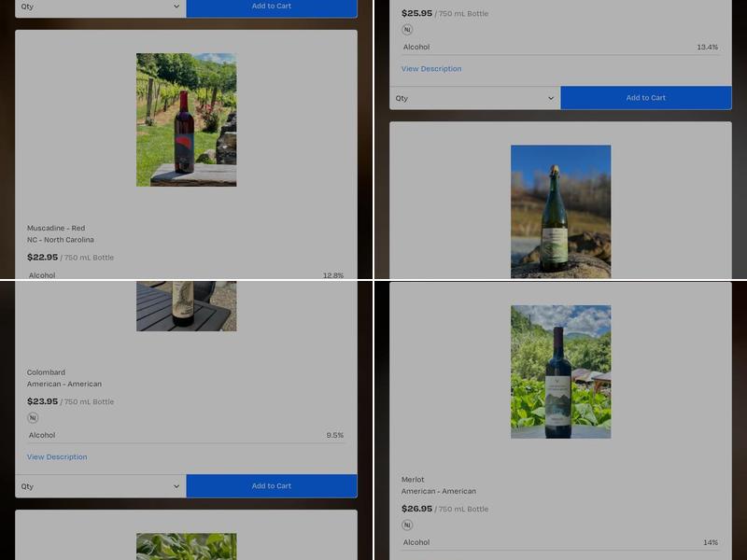Click the NC - North Carolina region text
Image resolution: width=747 pixels, height=560 pixels.
point(61,240)
